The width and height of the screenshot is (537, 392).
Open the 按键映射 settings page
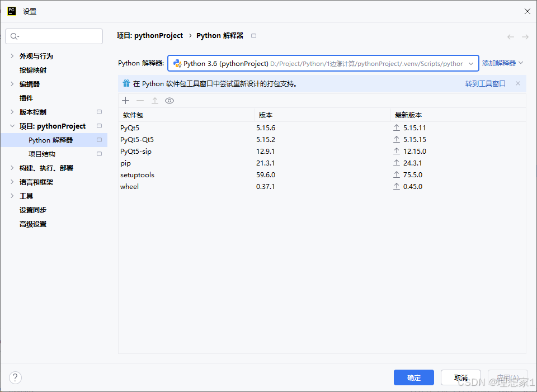pos(33,70)
